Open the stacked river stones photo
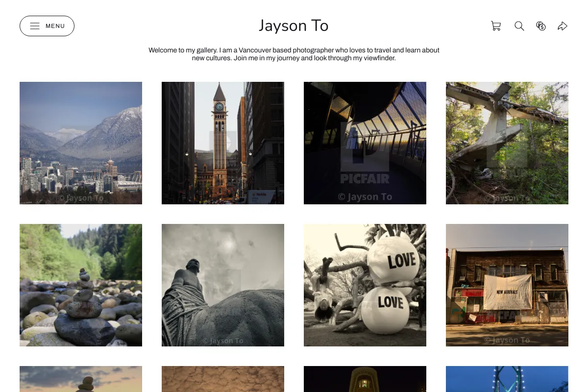 click(81, 285)
